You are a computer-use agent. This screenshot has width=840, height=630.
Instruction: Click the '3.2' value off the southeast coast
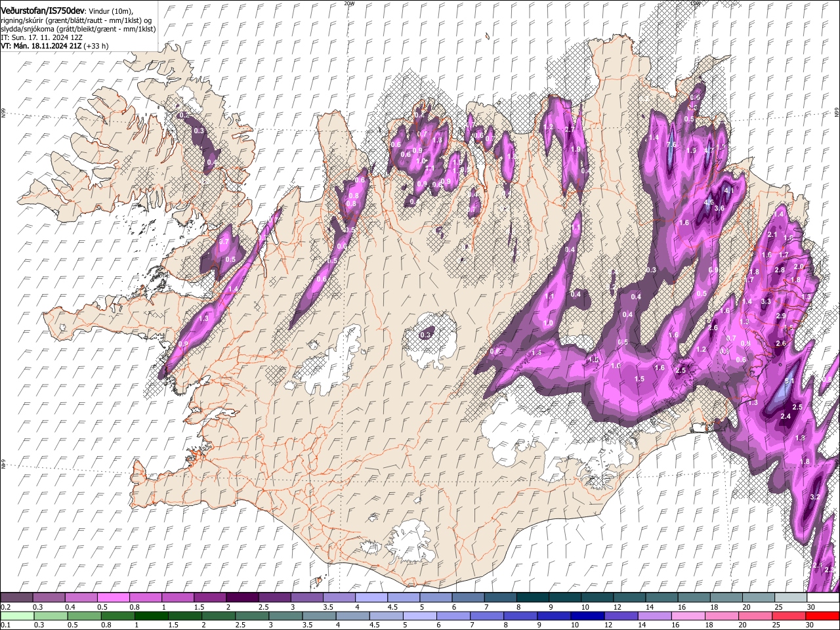point(815,497)
